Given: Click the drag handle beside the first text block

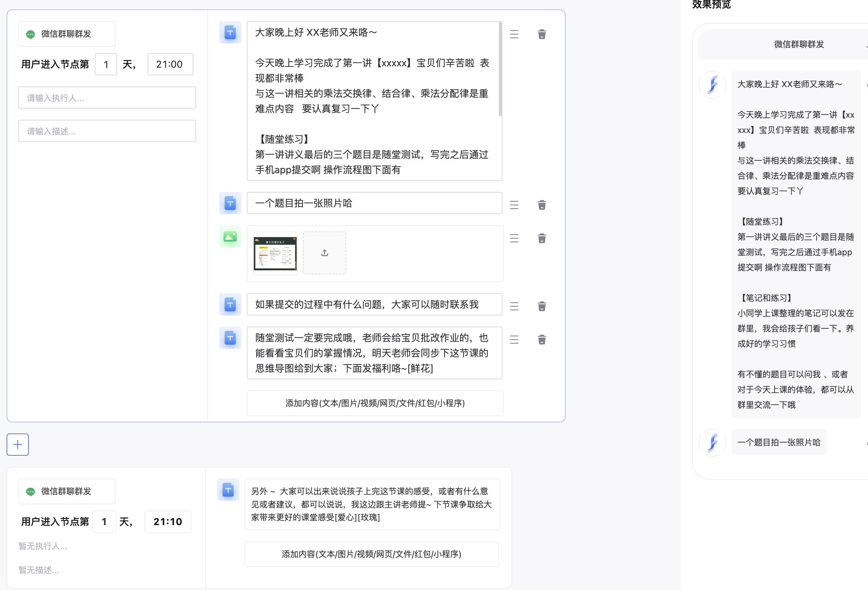Looking at the screenshot, I should (x=514, y=34).
